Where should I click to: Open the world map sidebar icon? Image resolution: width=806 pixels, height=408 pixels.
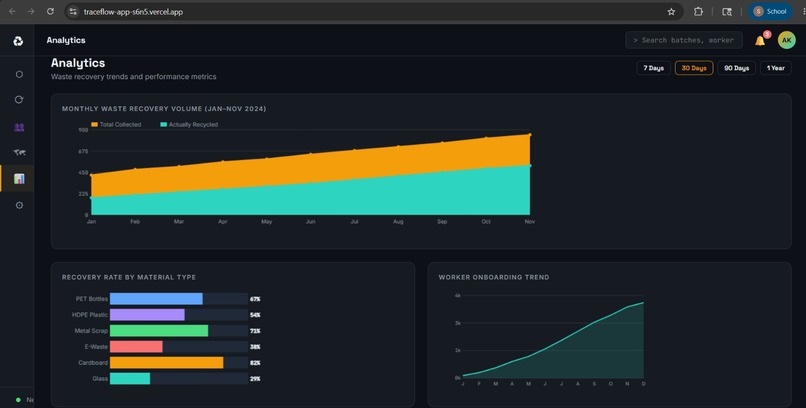pyautogui.click(x=20, y=152)
